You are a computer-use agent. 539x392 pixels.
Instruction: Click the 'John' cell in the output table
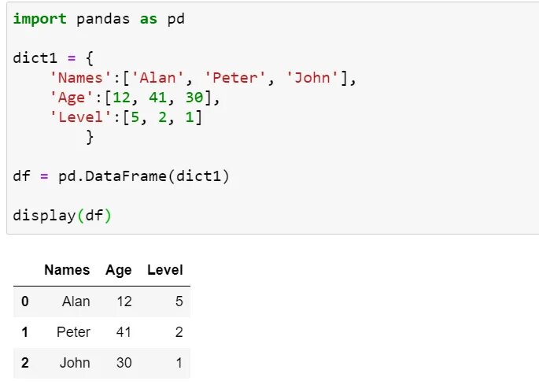tap(75, 363)
